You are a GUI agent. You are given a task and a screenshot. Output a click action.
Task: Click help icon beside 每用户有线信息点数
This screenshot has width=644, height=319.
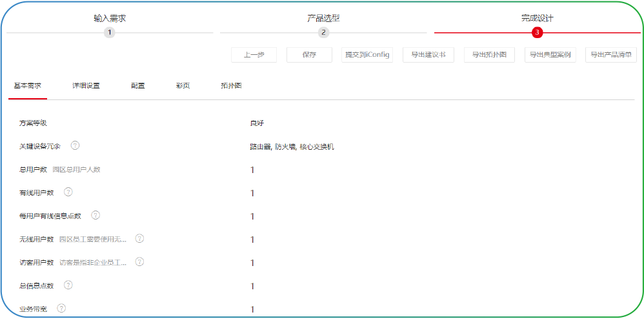pyautogui.click(x=96, y=215)
